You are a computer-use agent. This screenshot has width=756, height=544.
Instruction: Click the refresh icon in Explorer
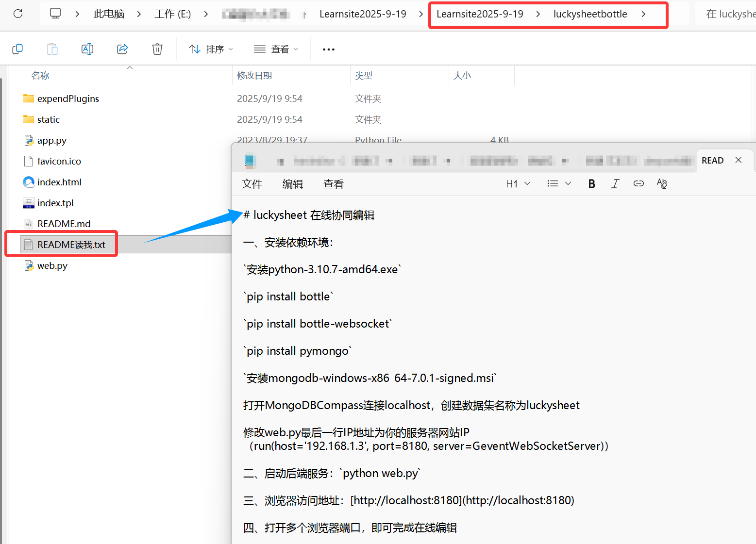pyautogui.click(x=18, y=14)
